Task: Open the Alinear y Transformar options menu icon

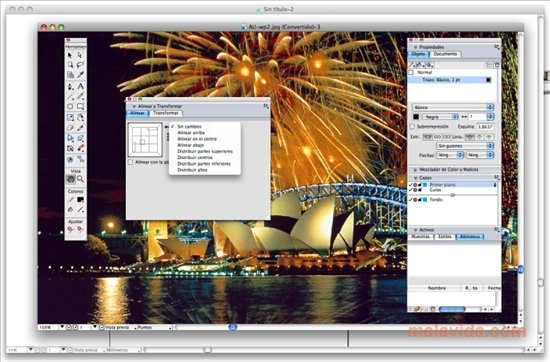Action: click(266, 106)
